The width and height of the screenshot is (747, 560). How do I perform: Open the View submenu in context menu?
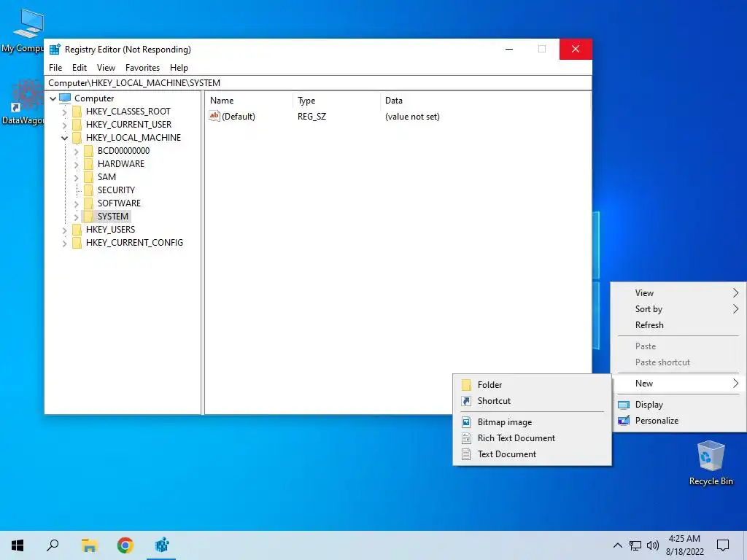679,293
